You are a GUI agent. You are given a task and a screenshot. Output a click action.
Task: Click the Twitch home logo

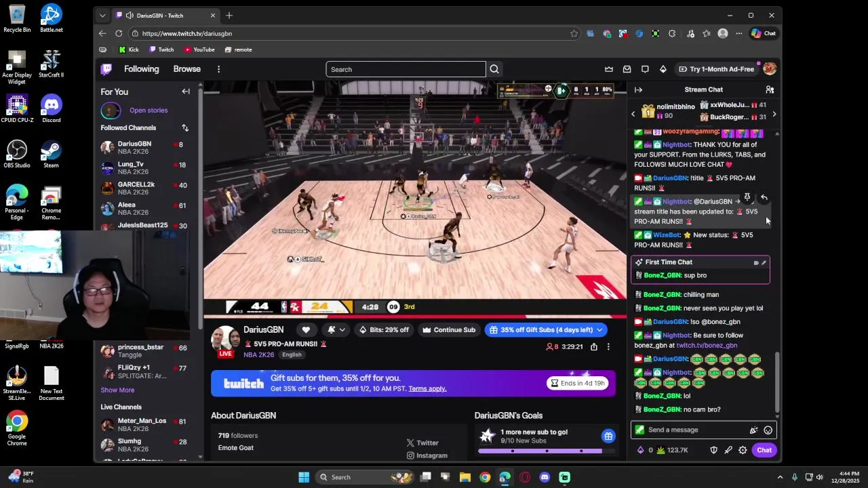click(x=106, y=69)
